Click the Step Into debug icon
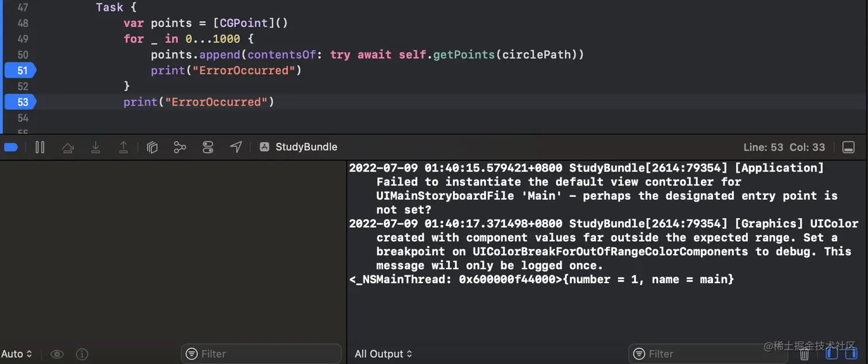 point(95,148)
